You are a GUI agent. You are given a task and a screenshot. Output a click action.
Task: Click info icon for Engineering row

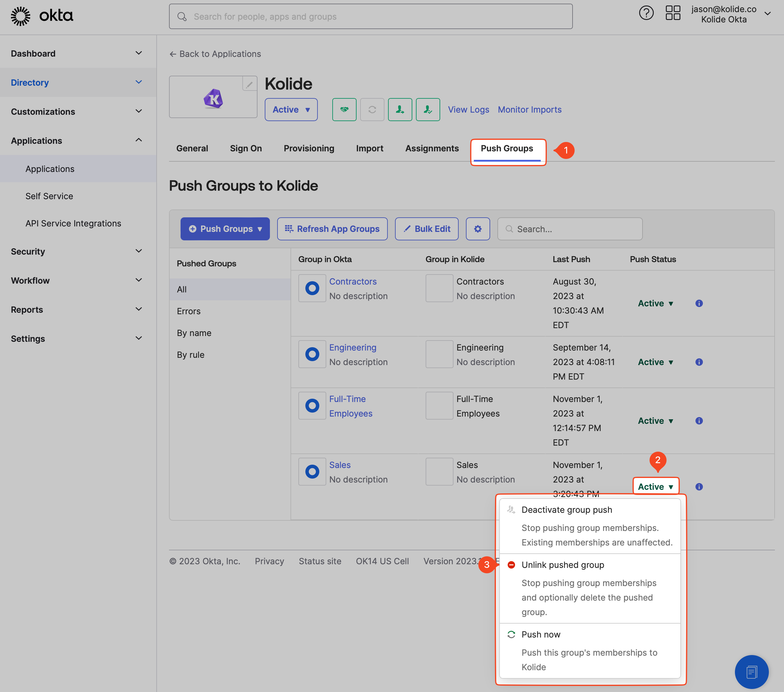[x=699, y=362]
